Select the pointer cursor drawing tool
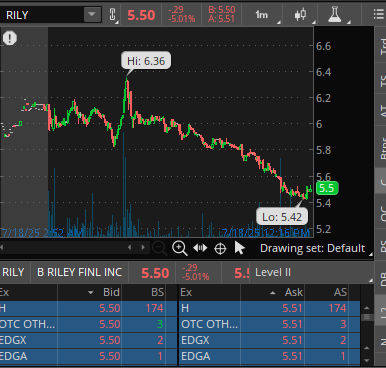386x368 pixels. coord(240,248)
